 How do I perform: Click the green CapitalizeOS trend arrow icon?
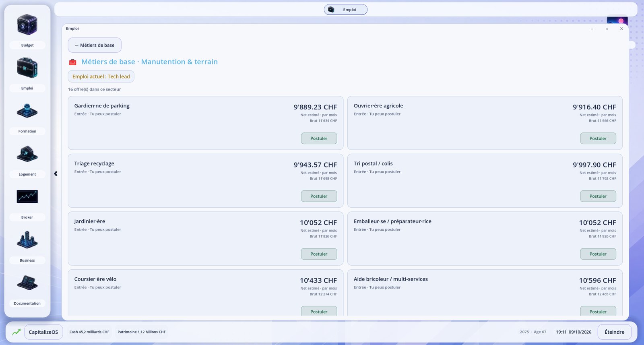16,332
